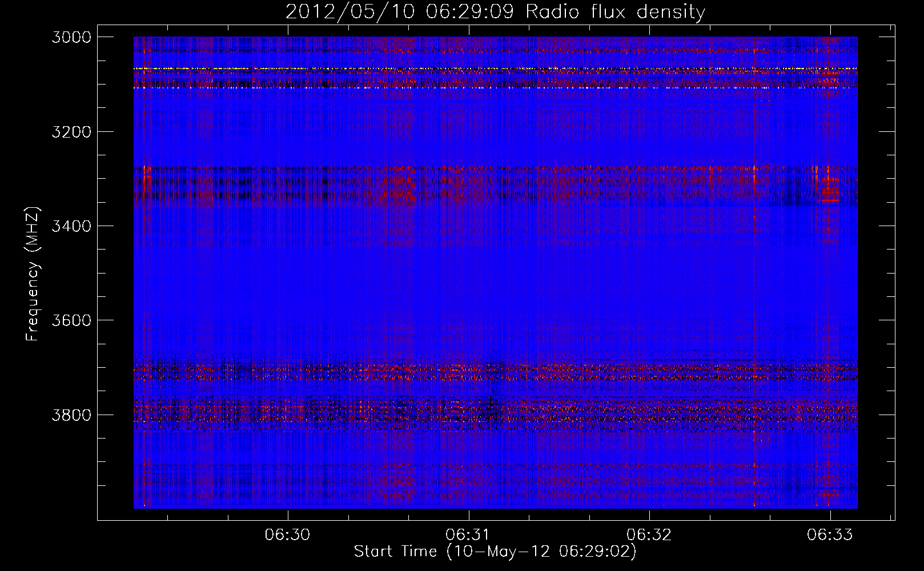Click the 06:31 time tick label

[x=468, y=534]
